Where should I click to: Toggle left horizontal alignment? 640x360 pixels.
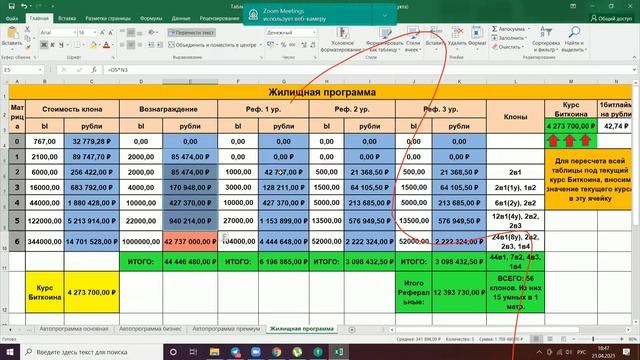122,45
